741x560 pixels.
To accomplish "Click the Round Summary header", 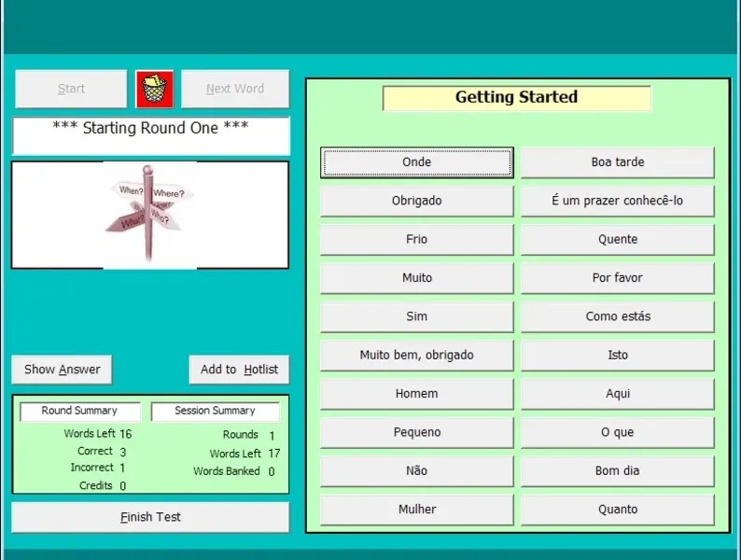I will (79, 412).
